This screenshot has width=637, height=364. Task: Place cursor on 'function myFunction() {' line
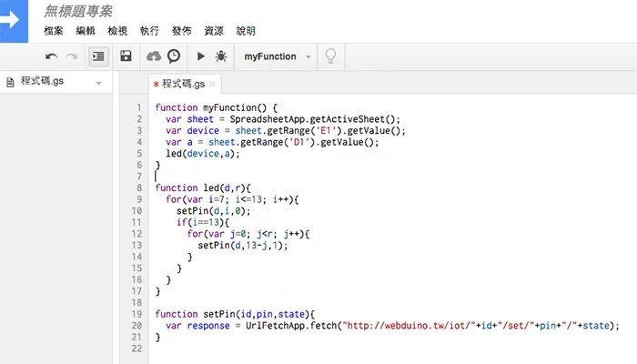[217, 108]
